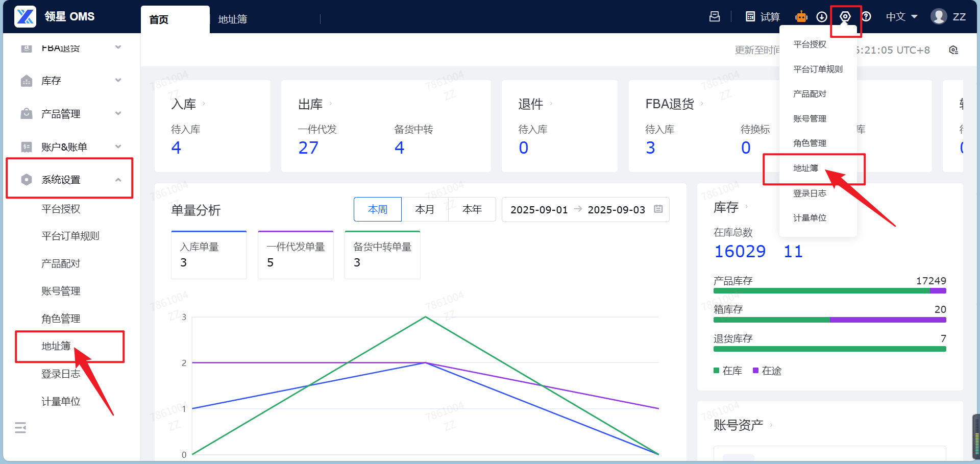This screenshot has height=464, width=980.
Task: Toggle the 在途 legend item
Action: pyautogui.click(x=767, y=371)
